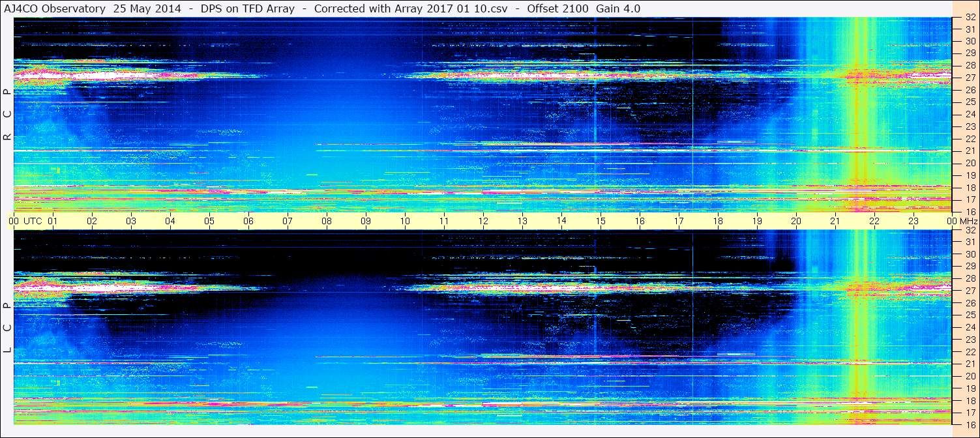
Task: Click the 23 hour mark on UTC axis
Action: (x=914, y=221)
